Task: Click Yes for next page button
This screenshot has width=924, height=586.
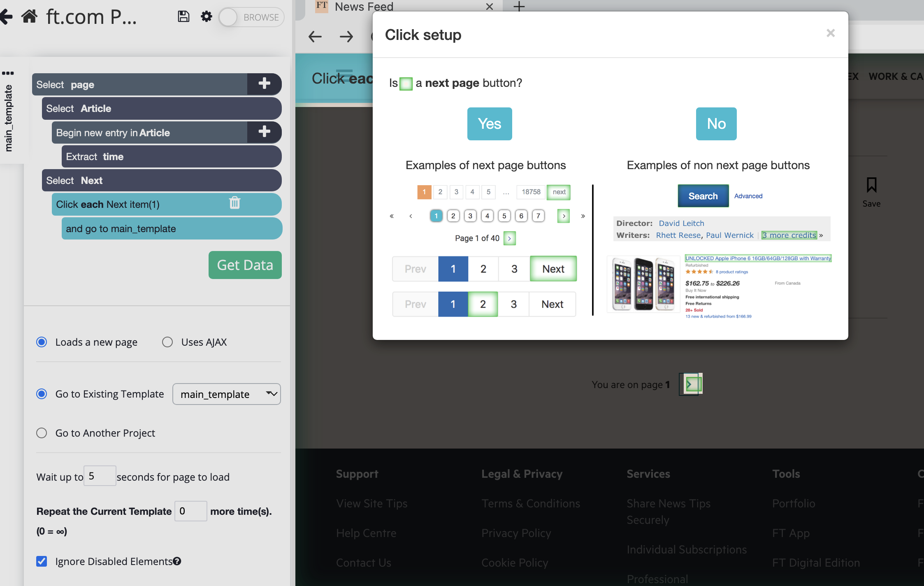Action: pos(489,124)
